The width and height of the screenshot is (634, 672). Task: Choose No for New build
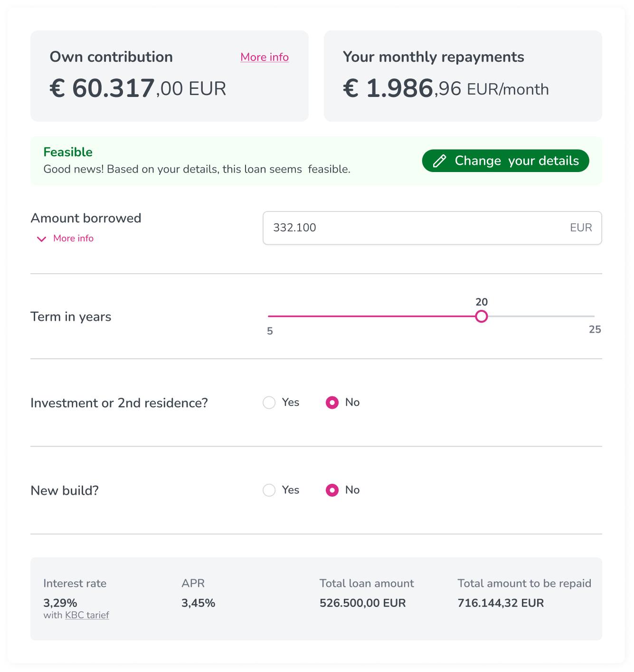click(332, 490)
